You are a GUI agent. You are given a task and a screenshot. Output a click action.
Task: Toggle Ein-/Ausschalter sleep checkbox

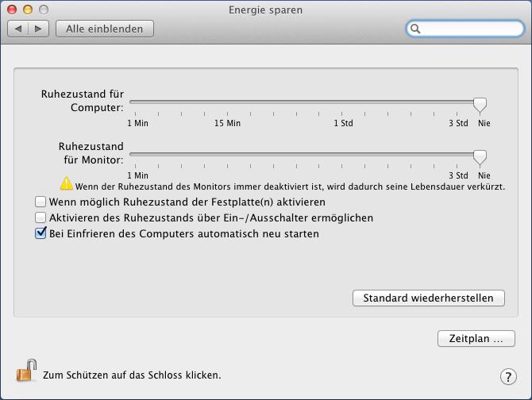coord(40,217)
